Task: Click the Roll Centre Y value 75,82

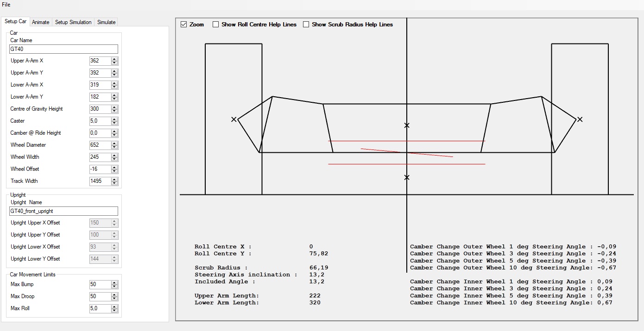Action: (319, 254)
